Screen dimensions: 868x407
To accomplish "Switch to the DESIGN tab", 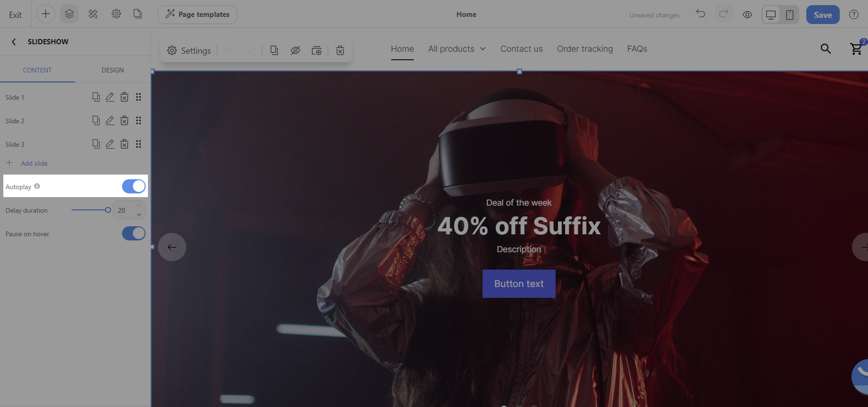I will [112, 70].
